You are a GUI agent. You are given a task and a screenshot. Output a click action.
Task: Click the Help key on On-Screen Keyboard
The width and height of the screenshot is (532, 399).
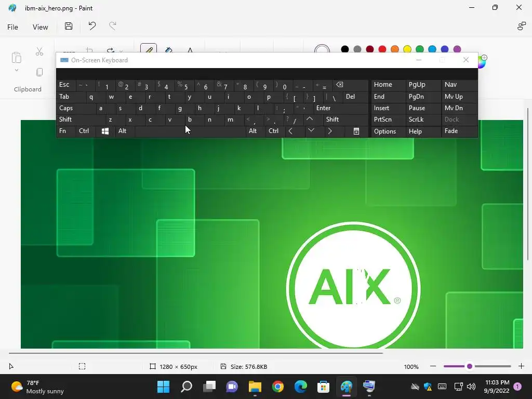click(423, 131)
